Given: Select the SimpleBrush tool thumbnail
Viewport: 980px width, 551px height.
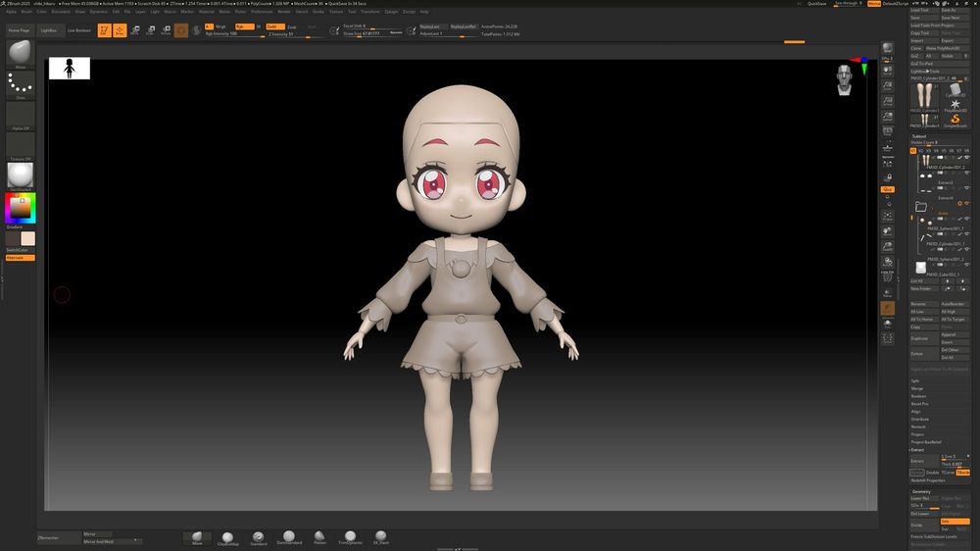Looking at the screenshot, I should 955,119.
